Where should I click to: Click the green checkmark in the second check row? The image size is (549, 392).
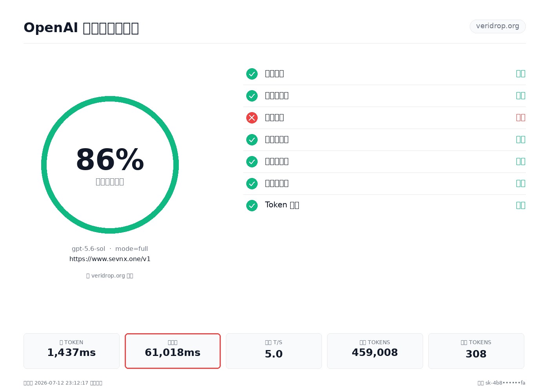[252, 96]
